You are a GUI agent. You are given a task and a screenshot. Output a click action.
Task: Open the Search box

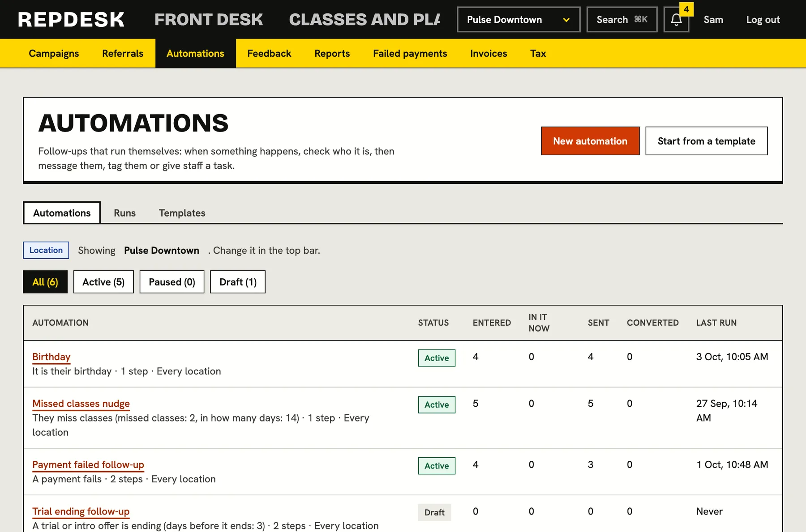622,20
